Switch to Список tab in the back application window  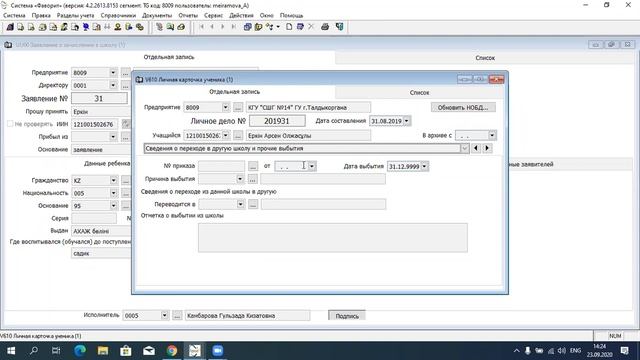(485, 58)
